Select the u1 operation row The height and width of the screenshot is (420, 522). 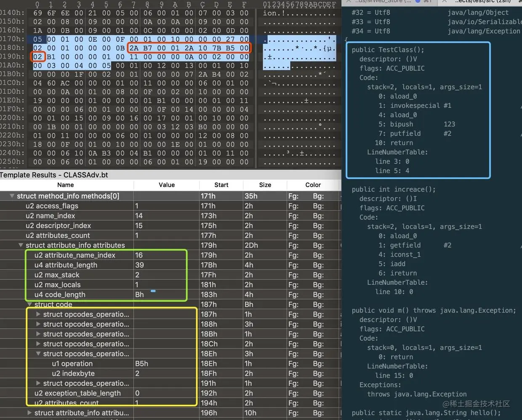(170, 364)
